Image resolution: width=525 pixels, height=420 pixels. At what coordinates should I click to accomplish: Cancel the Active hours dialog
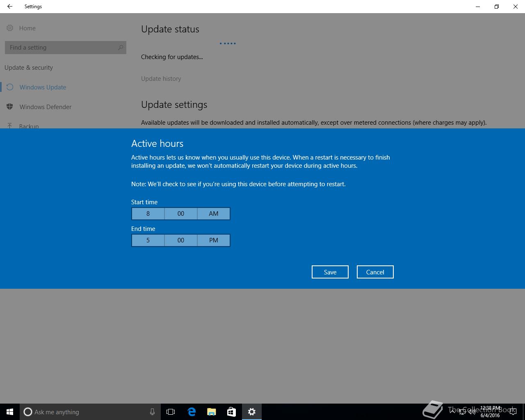tap(375, 272)
